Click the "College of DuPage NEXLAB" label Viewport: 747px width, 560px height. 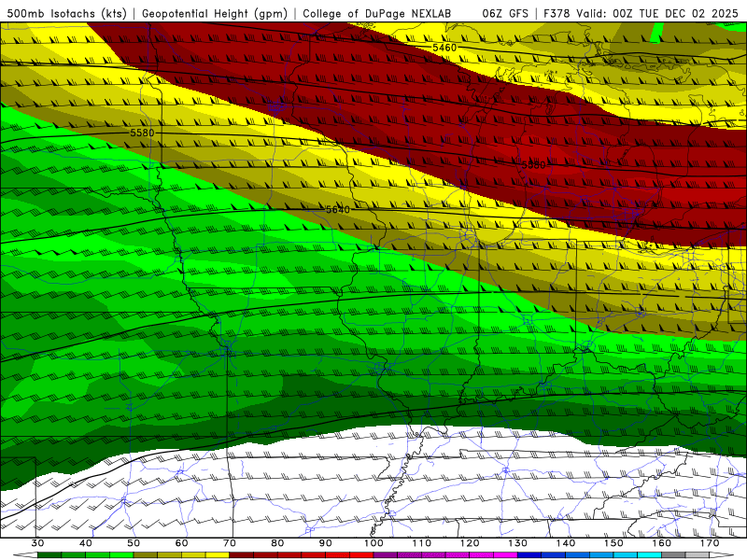coord(377,13)
